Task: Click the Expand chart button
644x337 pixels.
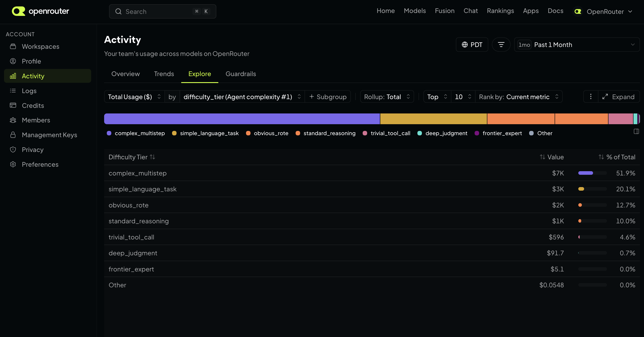Action: [x=619, y=97]
